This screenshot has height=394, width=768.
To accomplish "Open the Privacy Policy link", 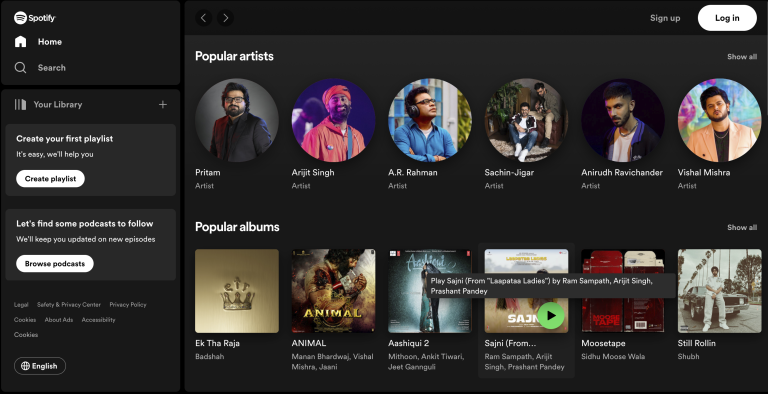I will 128,305.
